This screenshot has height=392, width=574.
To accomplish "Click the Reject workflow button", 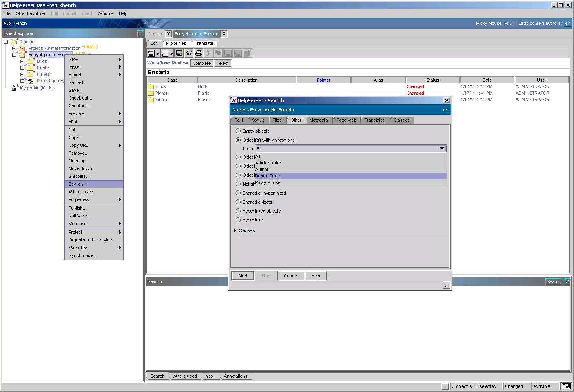I will point(222,63).
